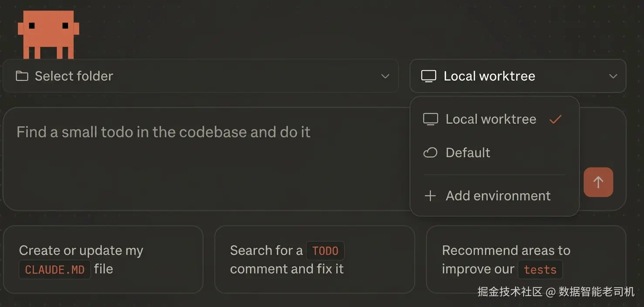The width and height of the screenshot is (644, 307).
Task: Choose Add environment menu entry
Action: [x=498, y=196]
